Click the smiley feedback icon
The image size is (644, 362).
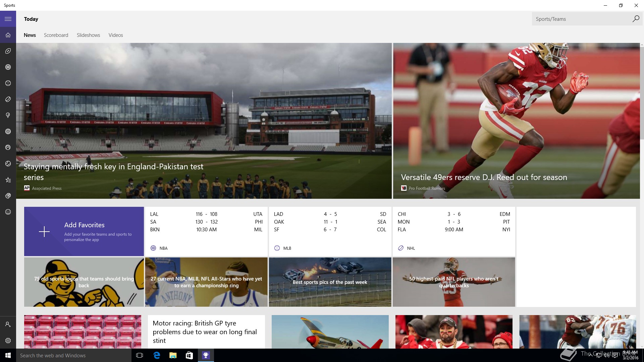coord(8,212)
